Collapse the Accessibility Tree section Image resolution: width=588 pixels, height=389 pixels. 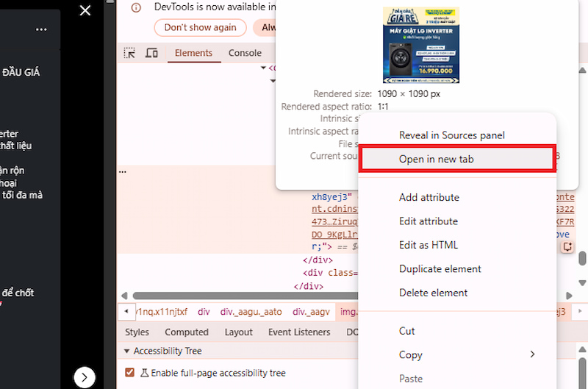tap(127, 351)
